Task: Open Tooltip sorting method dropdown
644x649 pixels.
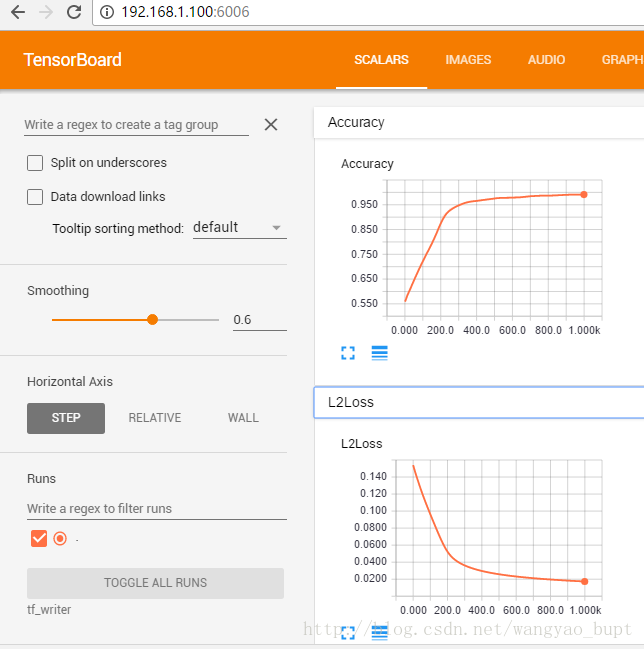Action: pyautogui.click(x=240, y=228)
